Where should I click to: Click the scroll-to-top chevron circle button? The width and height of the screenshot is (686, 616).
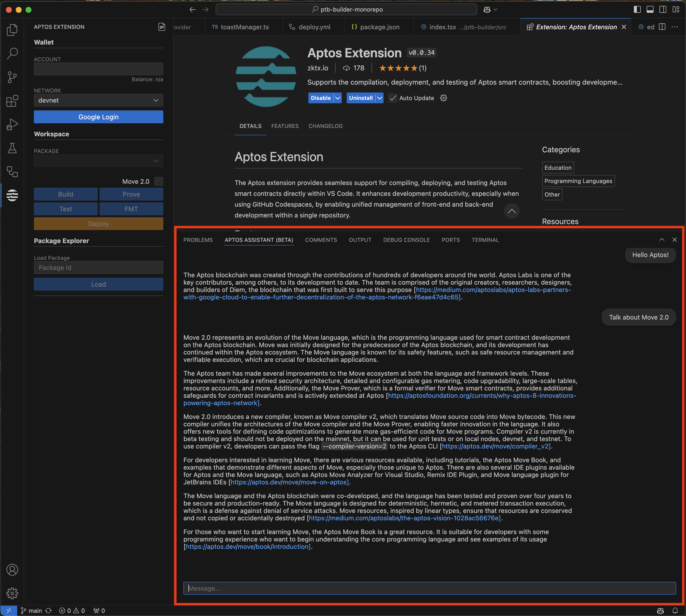click(511, 211)
